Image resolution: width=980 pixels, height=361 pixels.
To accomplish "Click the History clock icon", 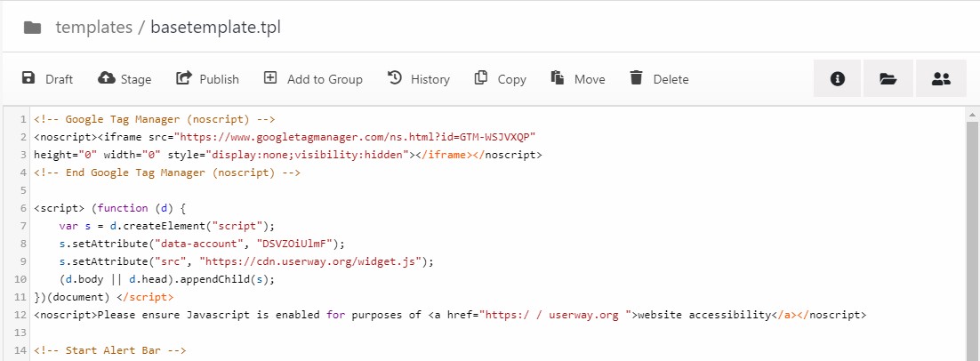I will 395,78.
